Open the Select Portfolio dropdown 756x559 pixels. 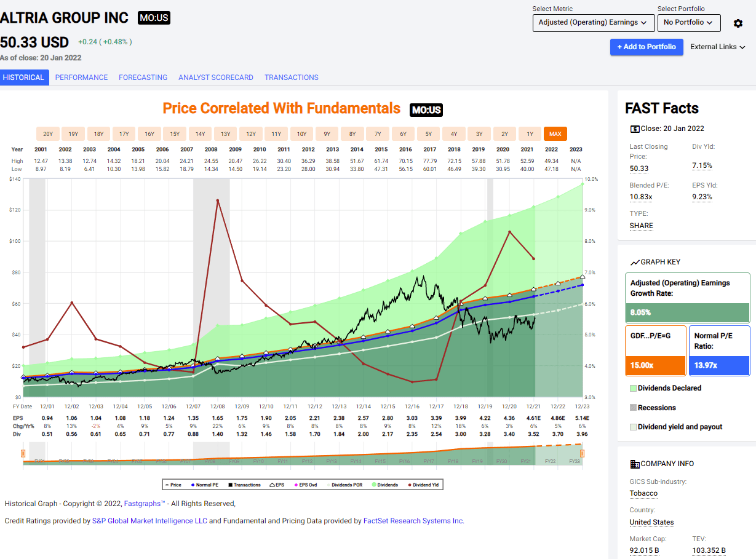click(x=688, y=23)
